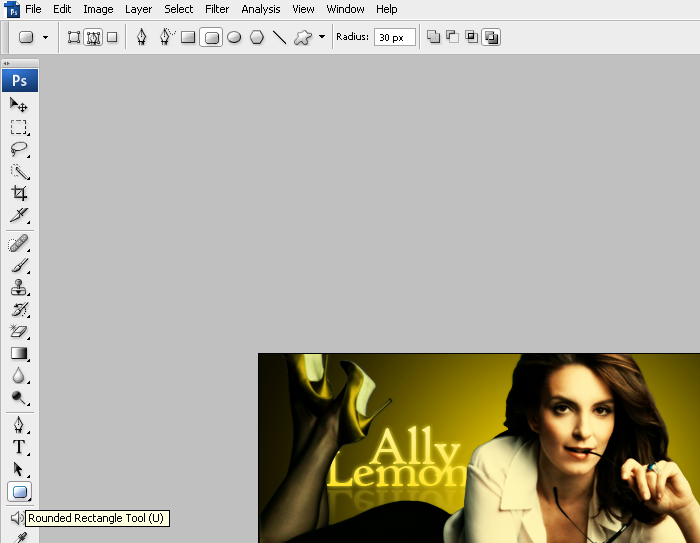The height and width of the screenshot is (543, 700).
Task: Open the tool preset picker dropdown
Action: [46, 38]
